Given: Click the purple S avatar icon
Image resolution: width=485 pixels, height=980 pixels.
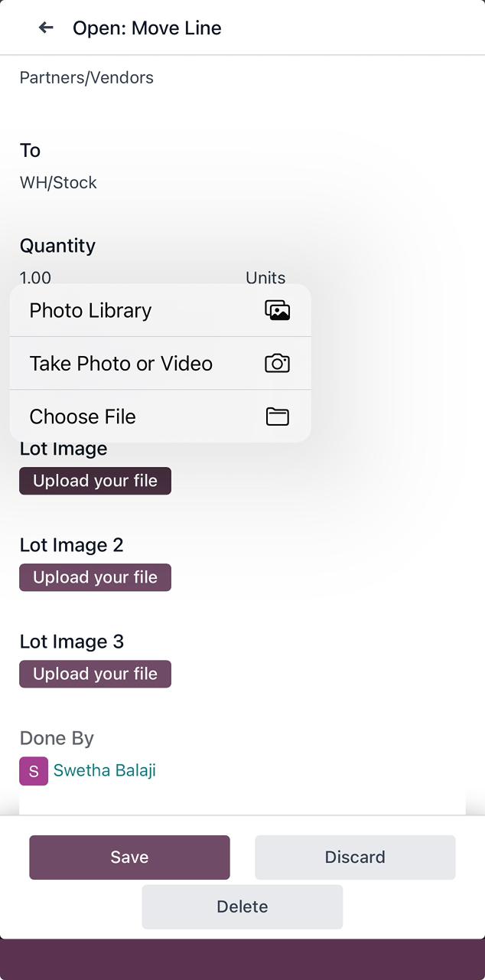Looking at the screenshot, I should (x=34, y=771).
